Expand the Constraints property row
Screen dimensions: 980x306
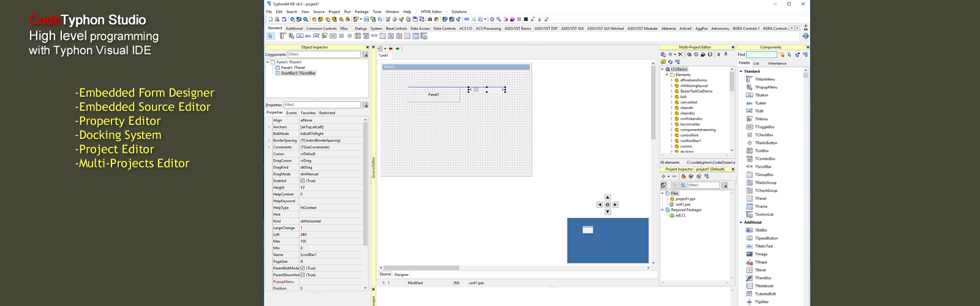point(268,147)
